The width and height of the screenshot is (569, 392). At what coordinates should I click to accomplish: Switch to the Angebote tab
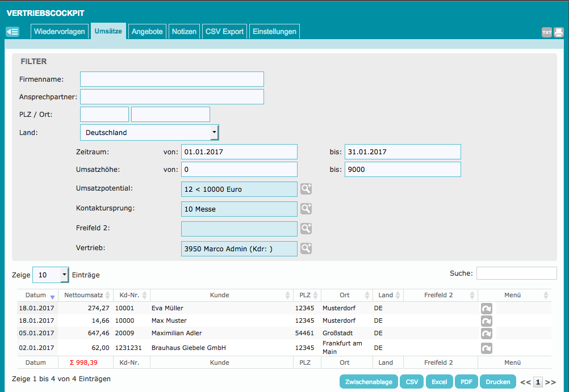pos(147,32)
